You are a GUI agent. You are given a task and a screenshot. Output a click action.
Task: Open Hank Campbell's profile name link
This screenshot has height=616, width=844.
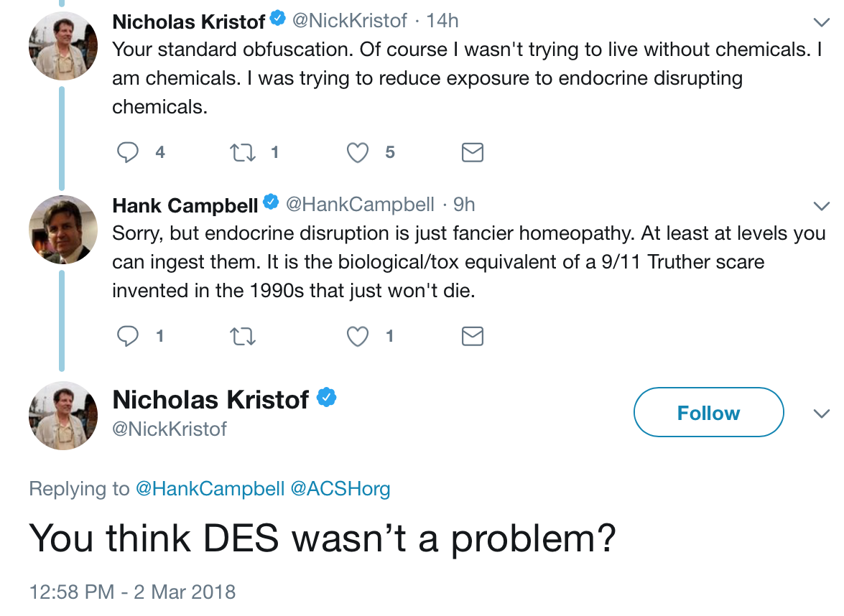coord(185,205)
